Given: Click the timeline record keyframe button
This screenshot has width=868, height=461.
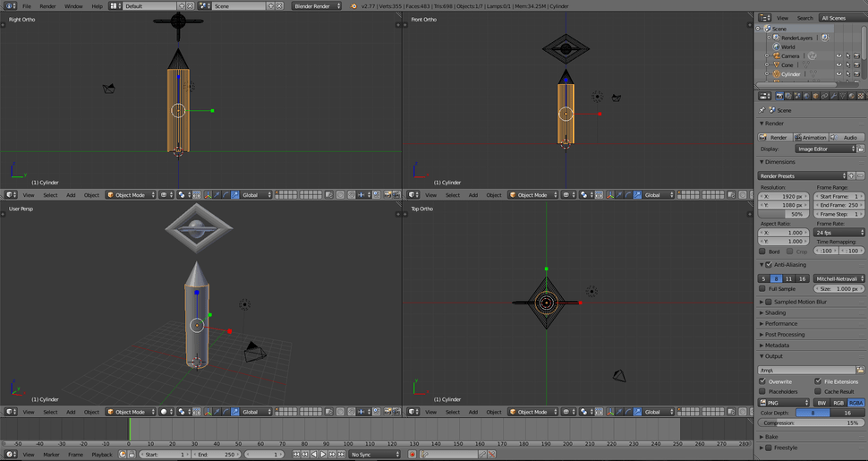Looking at the screenshot, I should pyautogui.click(x=412, y=454).
